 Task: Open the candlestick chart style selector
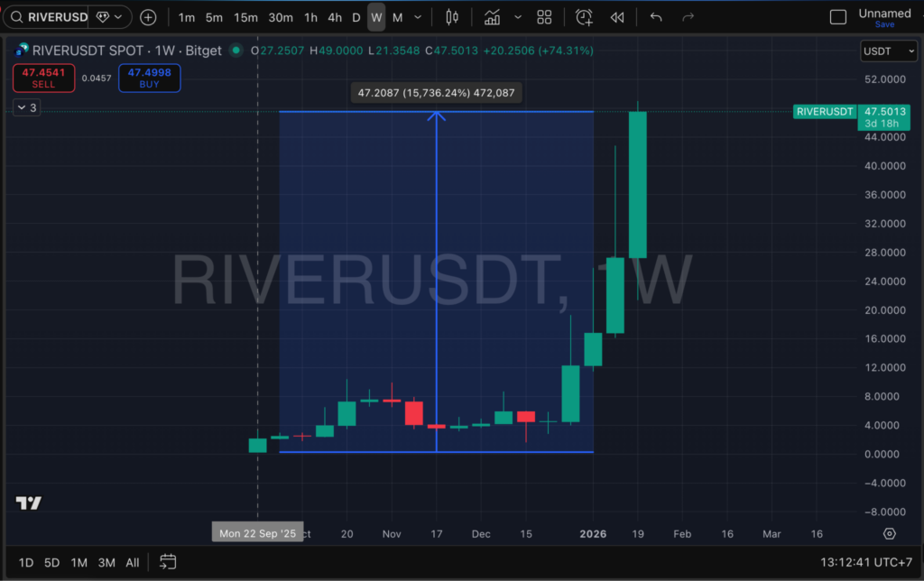pos(452,17)
